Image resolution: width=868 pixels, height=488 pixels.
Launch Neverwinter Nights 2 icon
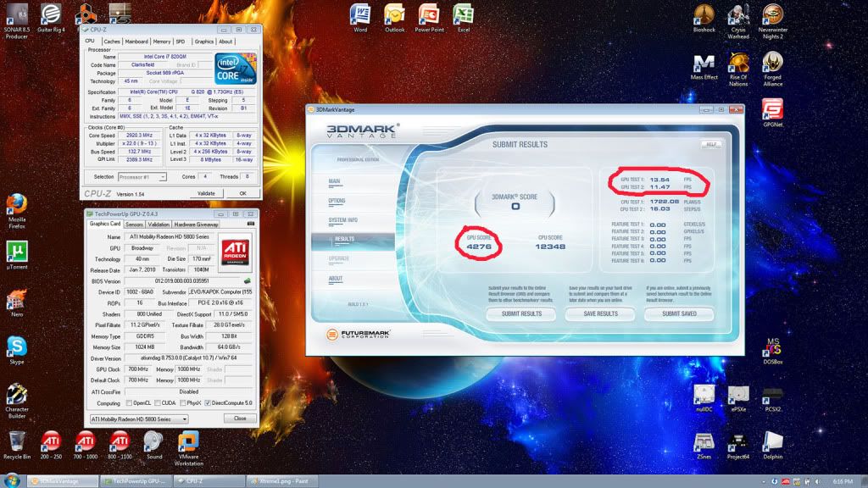773,21
